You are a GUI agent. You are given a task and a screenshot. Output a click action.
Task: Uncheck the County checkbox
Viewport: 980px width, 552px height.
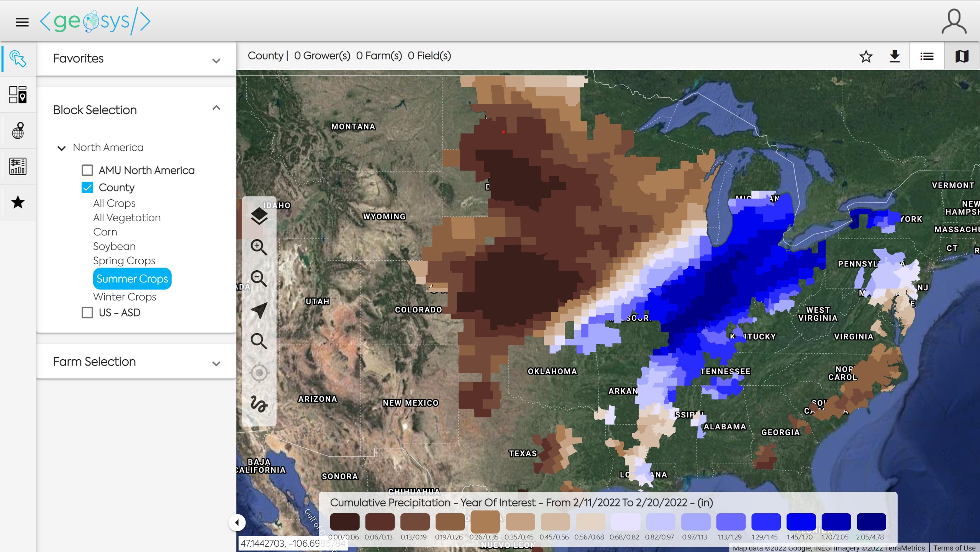pyautogui.click(x=87, y=187)
